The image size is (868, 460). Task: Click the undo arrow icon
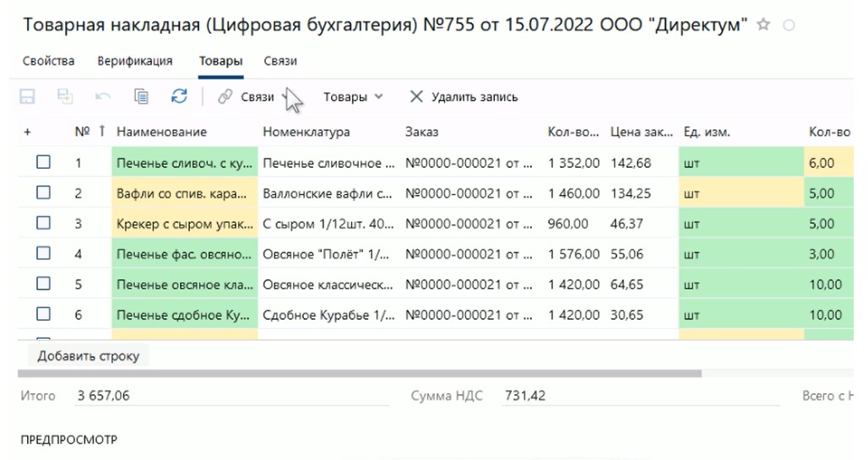pyautogui.click(x=103, y=97)
